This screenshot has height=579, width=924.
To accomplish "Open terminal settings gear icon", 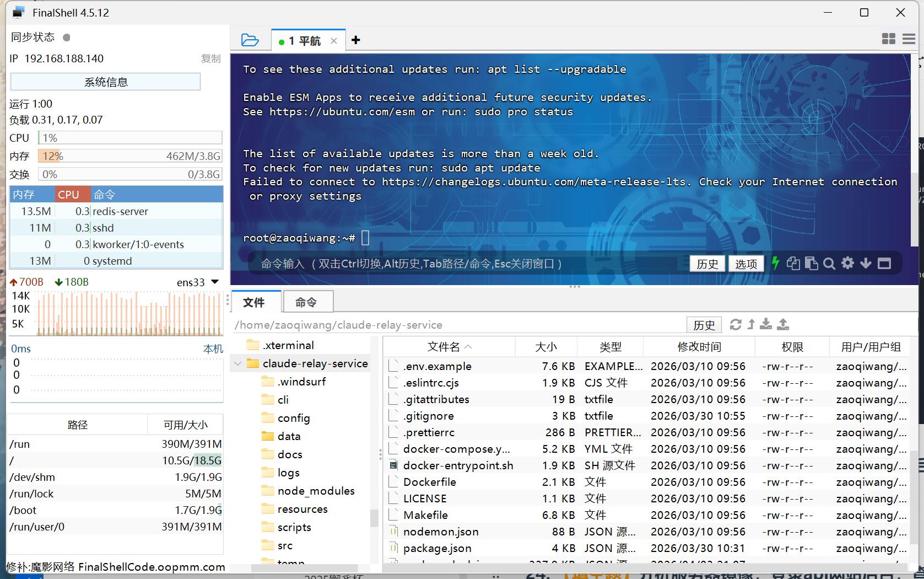I will point(847,263).
